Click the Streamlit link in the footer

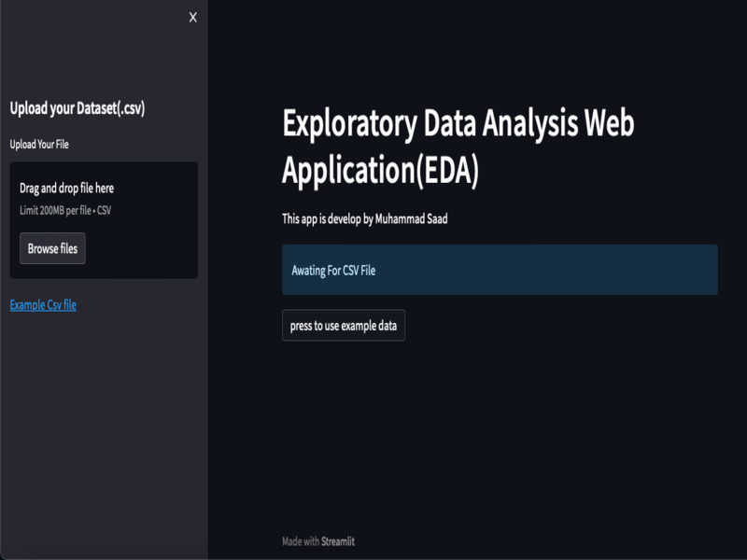[x=338, y=541]
